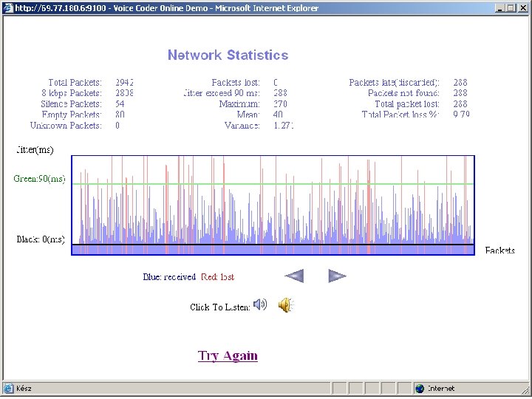Click the left arrow to view previous packets
Screen dimensions: 532x399
click(x=295, y=276)
